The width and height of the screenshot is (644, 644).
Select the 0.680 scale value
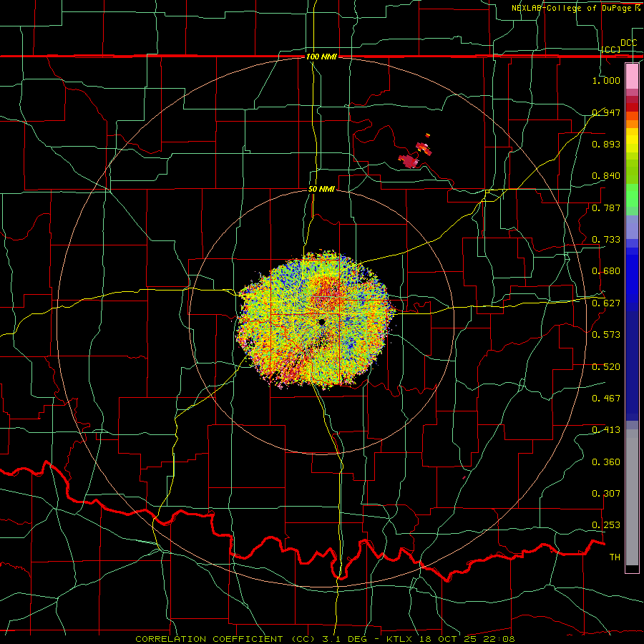click(606, 270)
